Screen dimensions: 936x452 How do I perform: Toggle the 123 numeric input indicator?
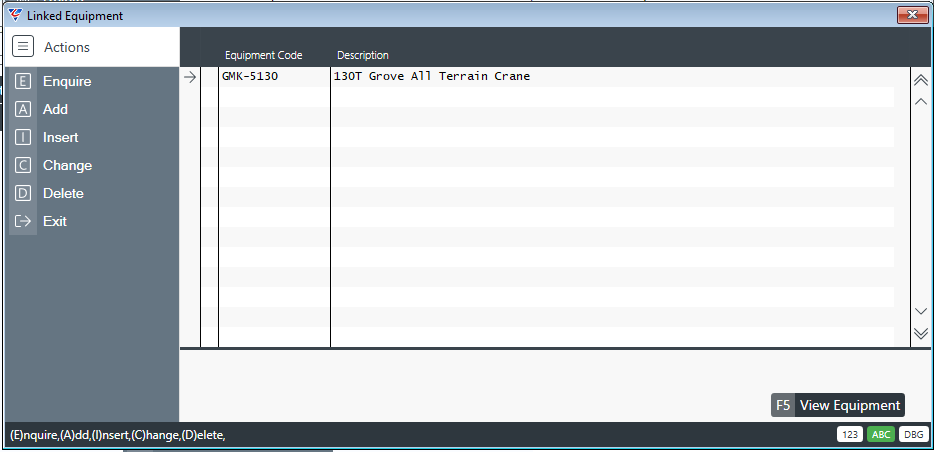click(x=850, y=435)
